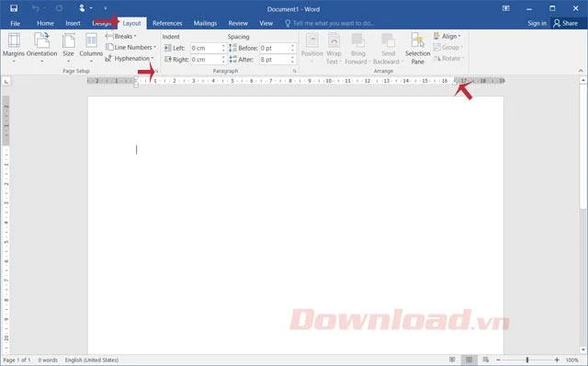
Task: Click Indent Right spinner arrows
Action: click(x=223, y=59)
